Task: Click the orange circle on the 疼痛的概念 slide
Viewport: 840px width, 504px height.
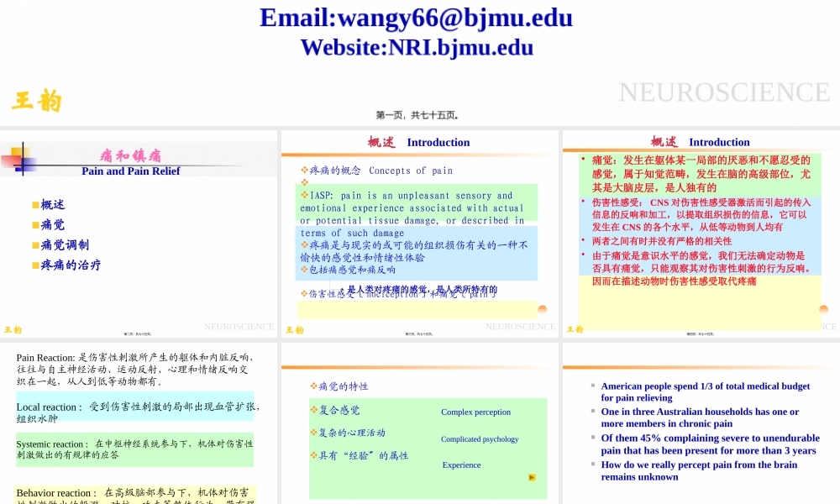Action: tap(543, 310)
